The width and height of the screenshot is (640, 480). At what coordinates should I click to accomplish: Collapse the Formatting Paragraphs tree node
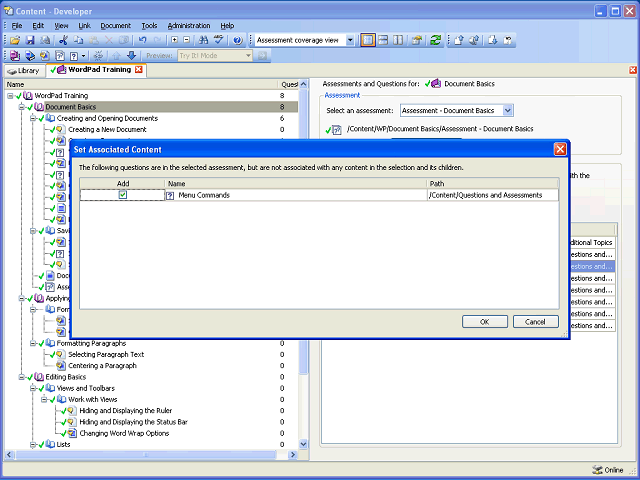point(33,343)
